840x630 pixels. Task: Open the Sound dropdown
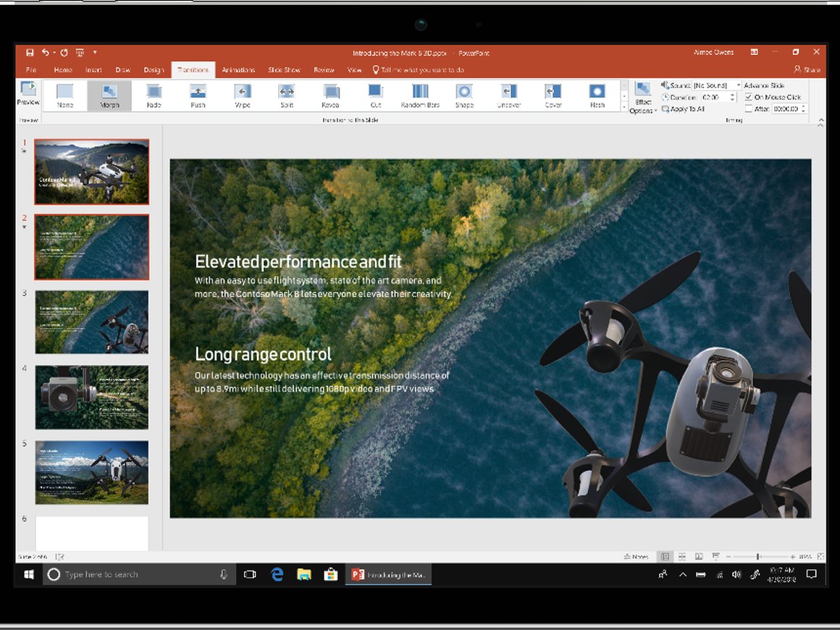pos(737,85)
